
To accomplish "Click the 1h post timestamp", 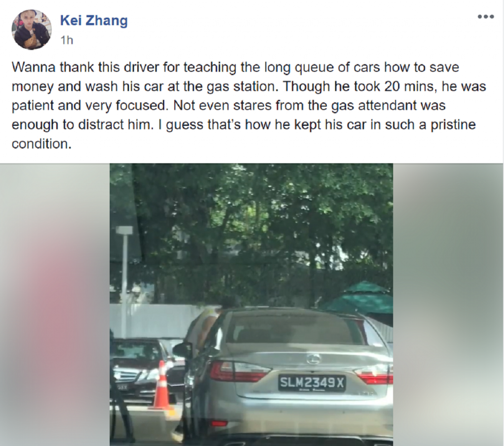I will (67, 40).
